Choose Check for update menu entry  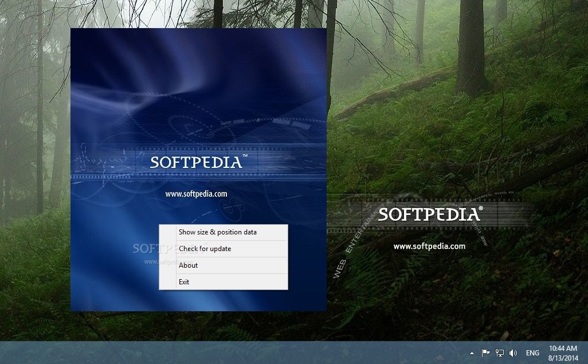tap(224, 249)
